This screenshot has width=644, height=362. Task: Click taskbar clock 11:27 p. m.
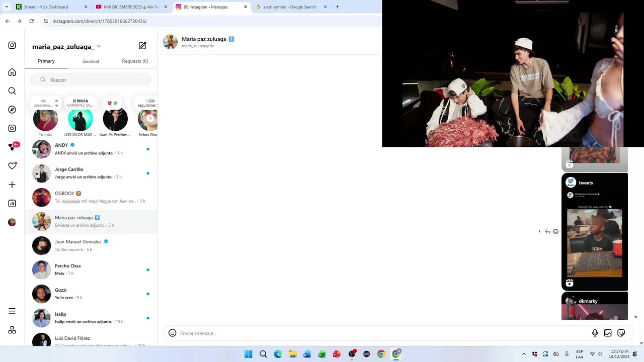[620, 354]
